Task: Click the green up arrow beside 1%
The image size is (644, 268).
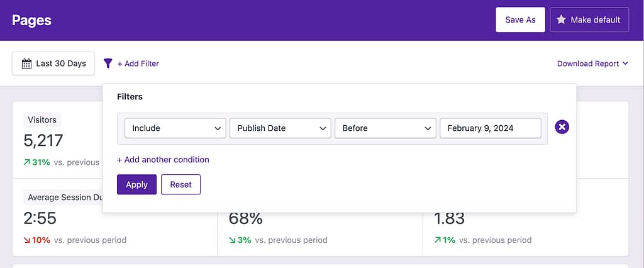Action: pyautogui.click(x=438, y=240)
